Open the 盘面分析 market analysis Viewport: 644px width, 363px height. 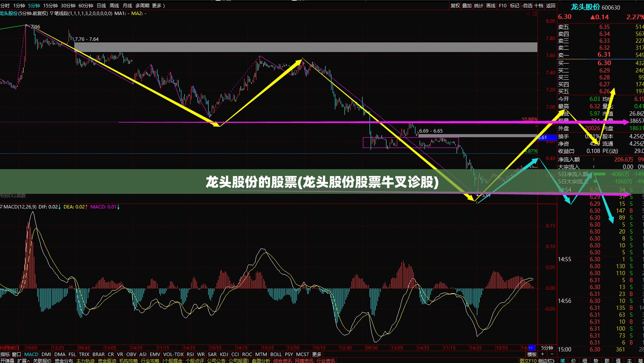tap(261, 361)
